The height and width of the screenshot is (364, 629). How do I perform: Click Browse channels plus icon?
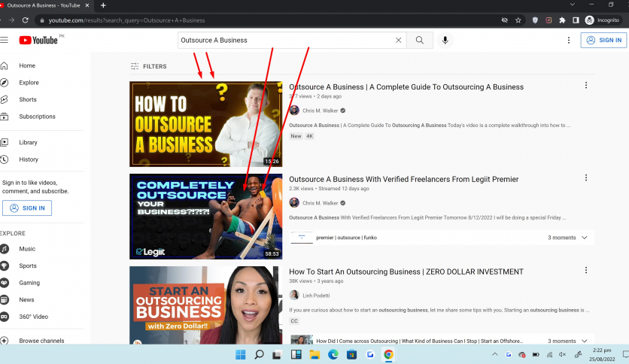5,341
